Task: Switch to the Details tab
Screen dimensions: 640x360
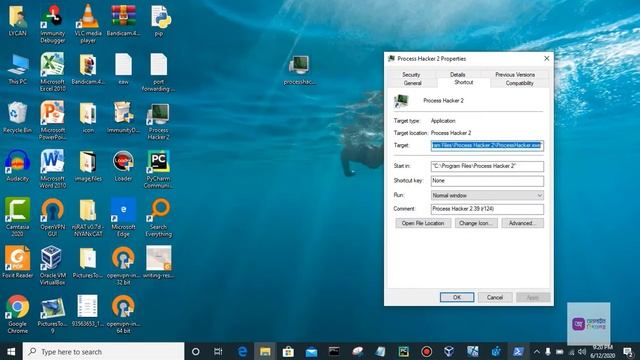Action: coord(458,75)
